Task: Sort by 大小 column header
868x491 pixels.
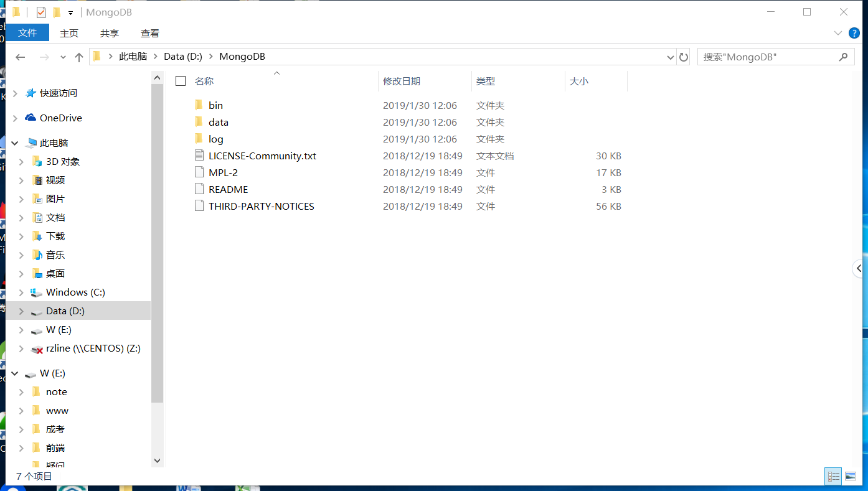Action: pyautogui.click(x=579, y=81)
